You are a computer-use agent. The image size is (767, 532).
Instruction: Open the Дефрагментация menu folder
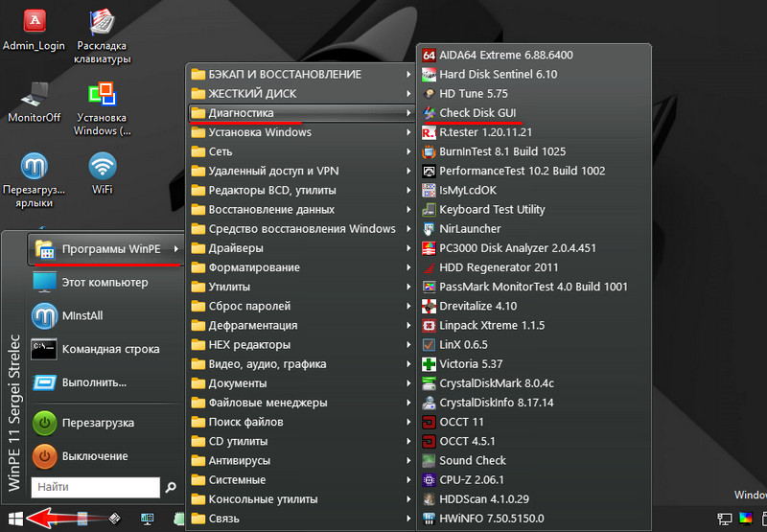(x=301, y=325)
